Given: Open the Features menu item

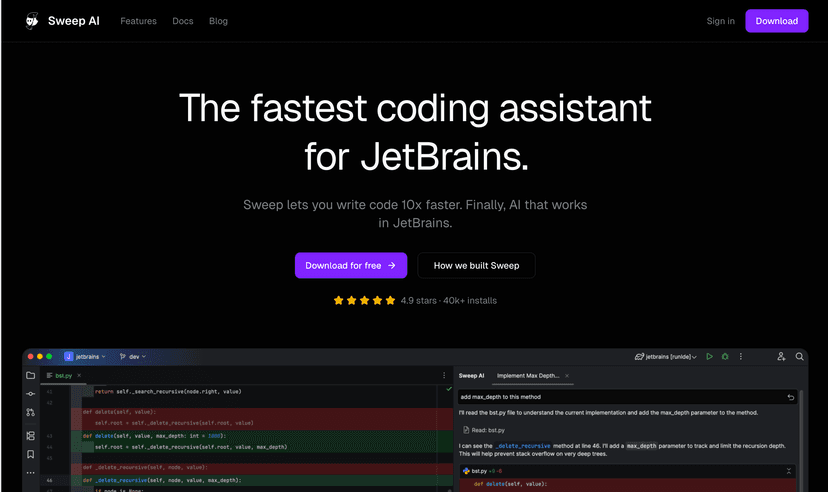Looking at the screenshot, I should click(x=138, y=21).
